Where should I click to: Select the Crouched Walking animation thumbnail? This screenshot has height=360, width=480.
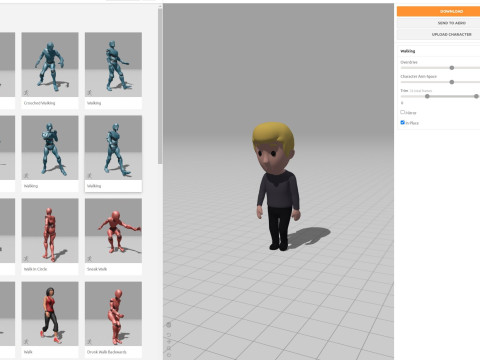pyautogui.click(x=50, y=64)
